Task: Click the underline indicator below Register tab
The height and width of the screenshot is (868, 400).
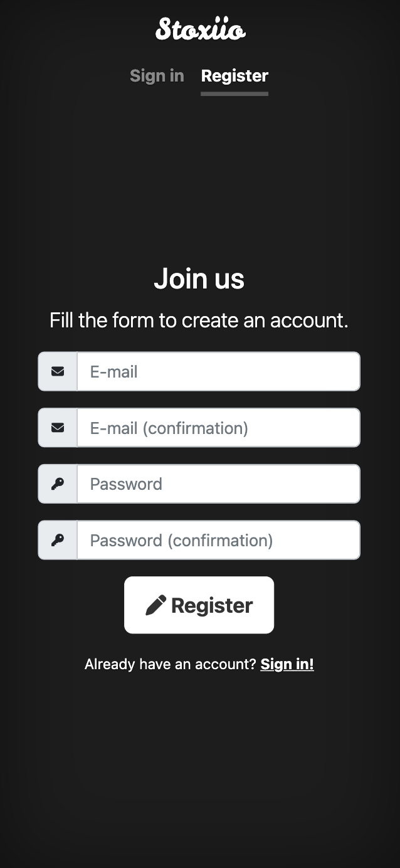Action: click(234, 94)
